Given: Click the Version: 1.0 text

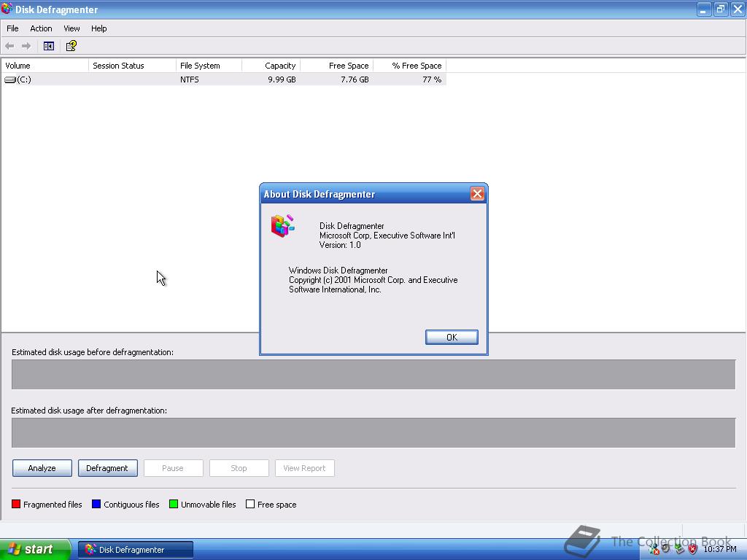Looking at the screenshot, I should [x=340, y=245].
